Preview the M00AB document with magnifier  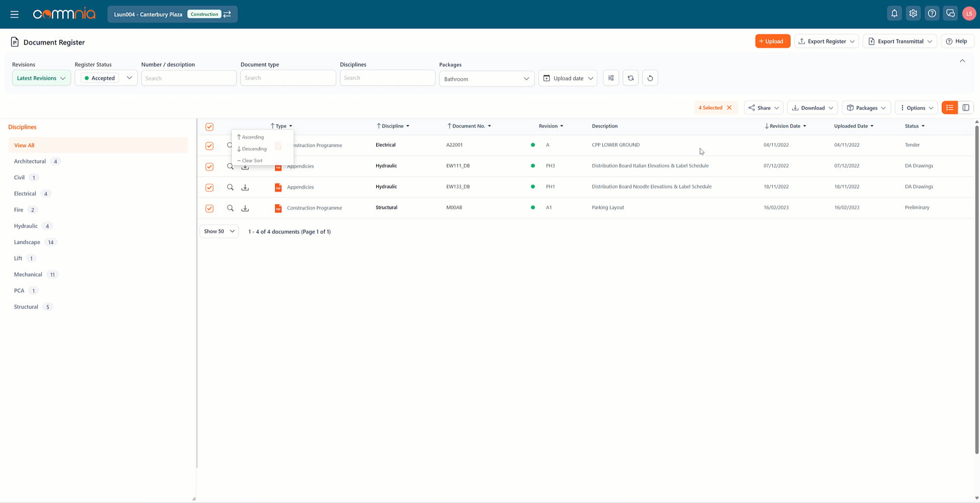coord(230,208)
